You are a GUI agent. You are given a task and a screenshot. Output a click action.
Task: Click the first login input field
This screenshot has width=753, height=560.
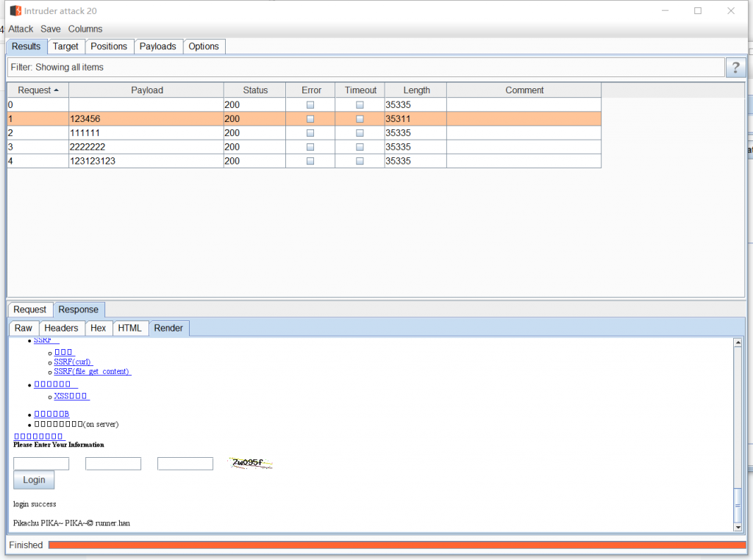coord(41,464)
